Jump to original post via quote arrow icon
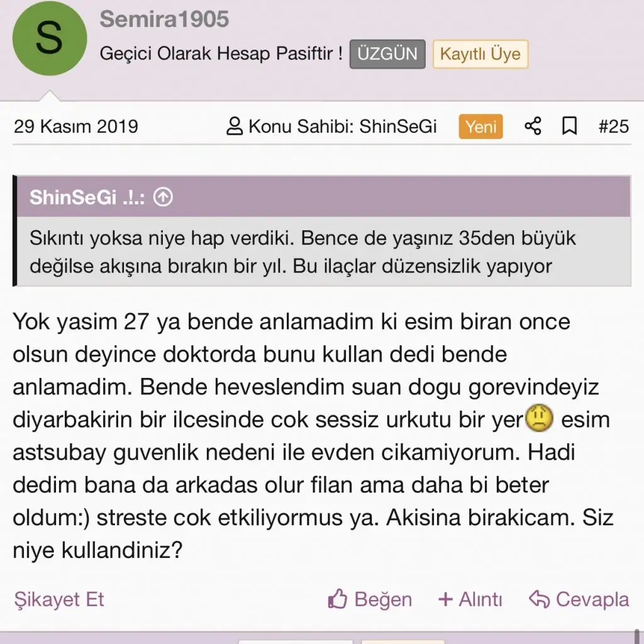 163,197
